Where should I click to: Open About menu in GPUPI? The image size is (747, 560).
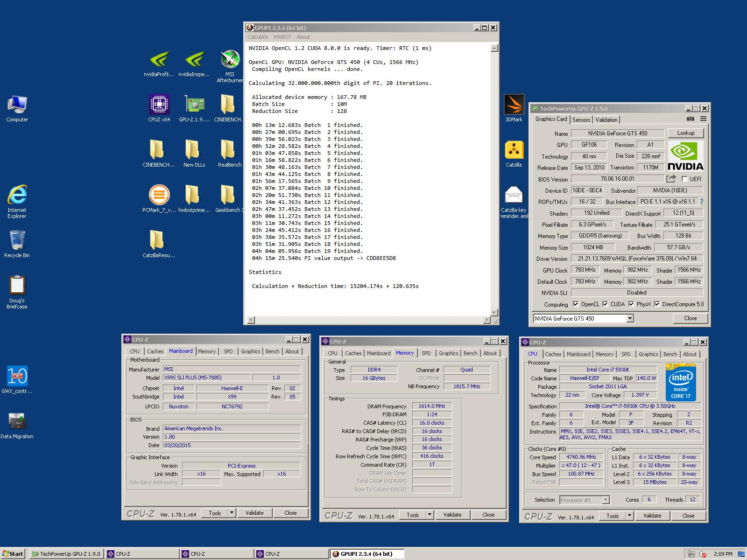pos(303,37)
